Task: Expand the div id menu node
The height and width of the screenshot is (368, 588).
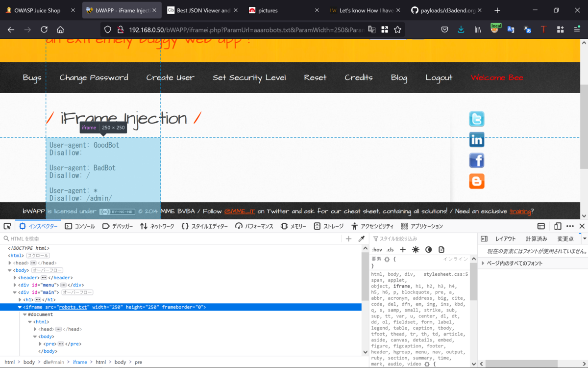Action: click(15, 285)
